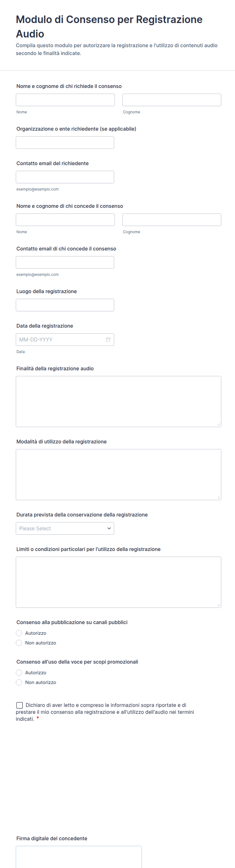This screenshot has height=868, width=235.
Task: Choose Non autorizzo for promotional voice use
Action: coord(19,682)
